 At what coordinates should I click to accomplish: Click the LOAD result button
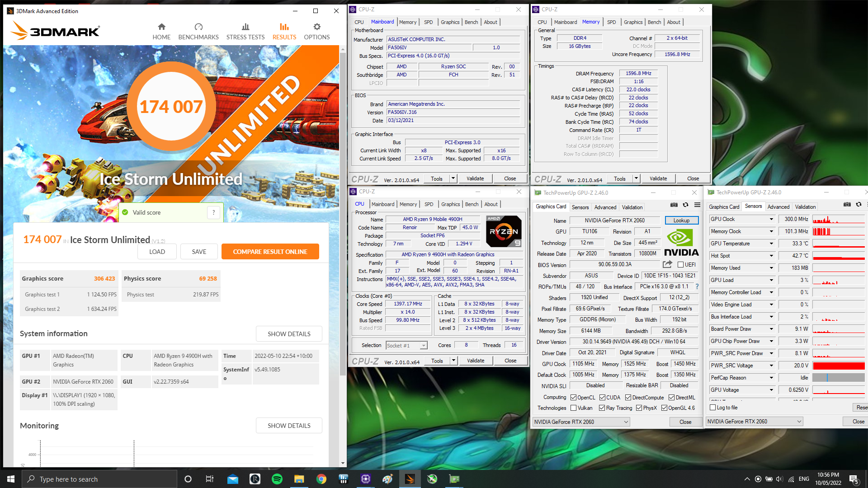(x=157, y=252)
